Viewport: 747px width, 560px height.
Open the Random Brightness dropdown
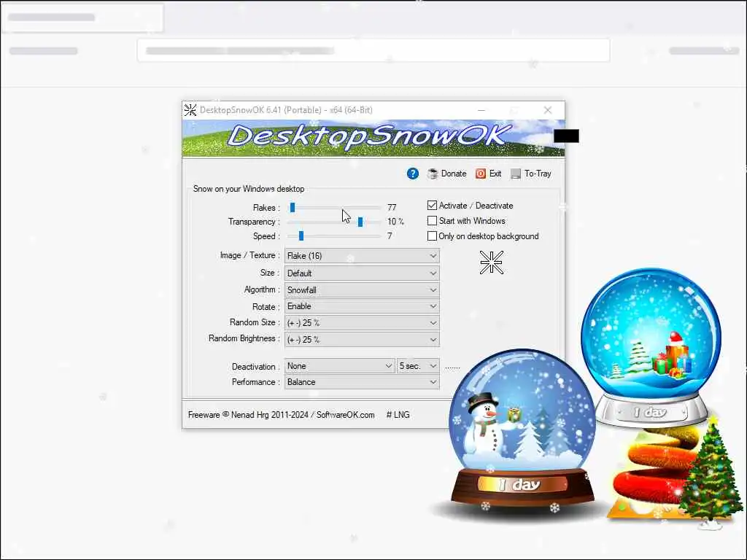tap(362, 340)
